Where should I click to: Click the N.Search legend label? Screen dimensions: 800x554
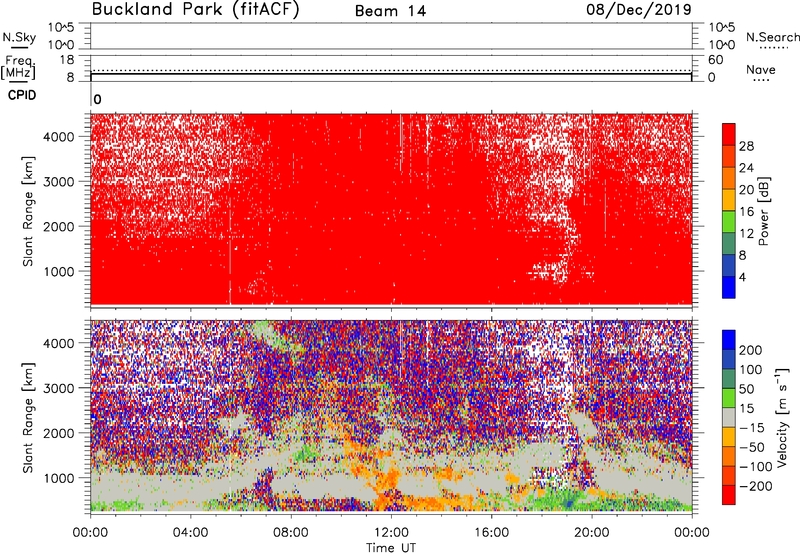[x=772, y=37]
